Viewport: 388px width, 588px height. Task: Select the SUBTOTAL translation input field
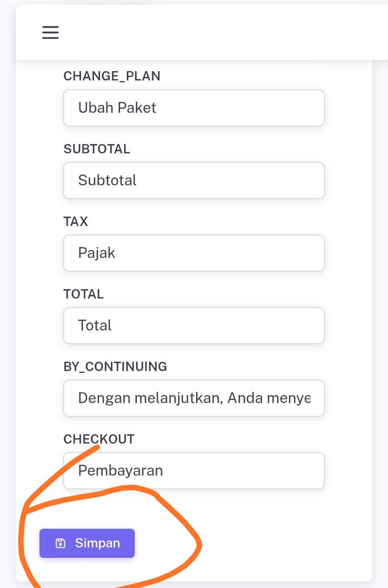point(194,180)
